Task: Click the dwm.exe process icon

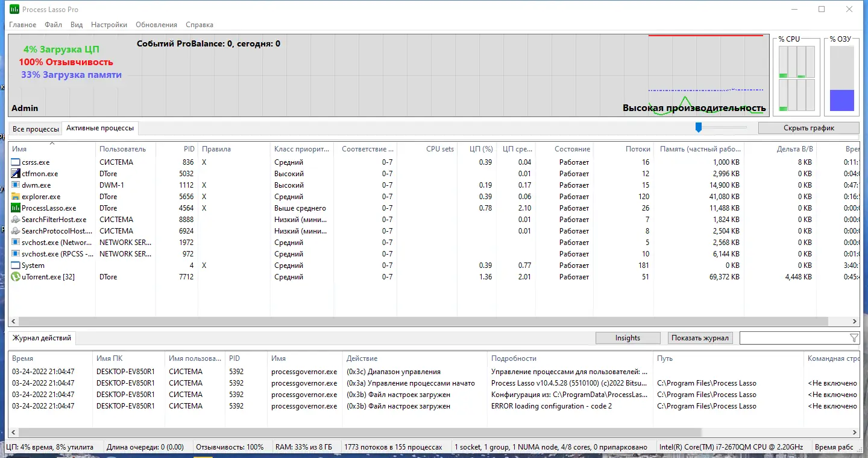Action: pos(15,185)
